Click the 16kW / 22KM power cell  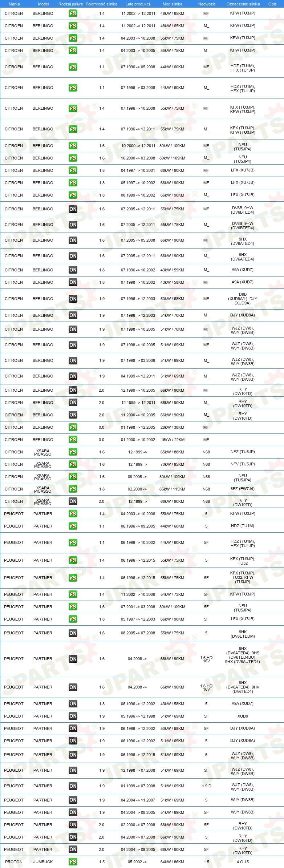[x=173, y=439]
